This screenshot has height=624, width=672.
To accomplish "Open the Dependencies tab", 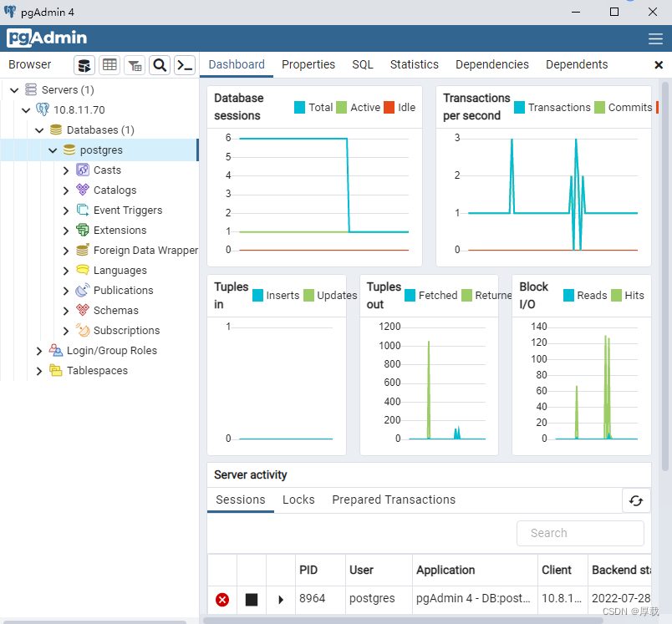I will (492, 64).
